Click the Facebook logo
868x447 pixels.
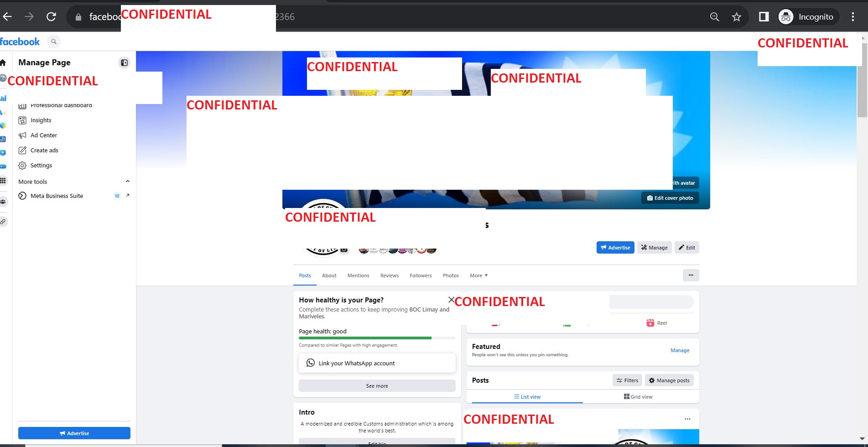(x=20, y=42)
